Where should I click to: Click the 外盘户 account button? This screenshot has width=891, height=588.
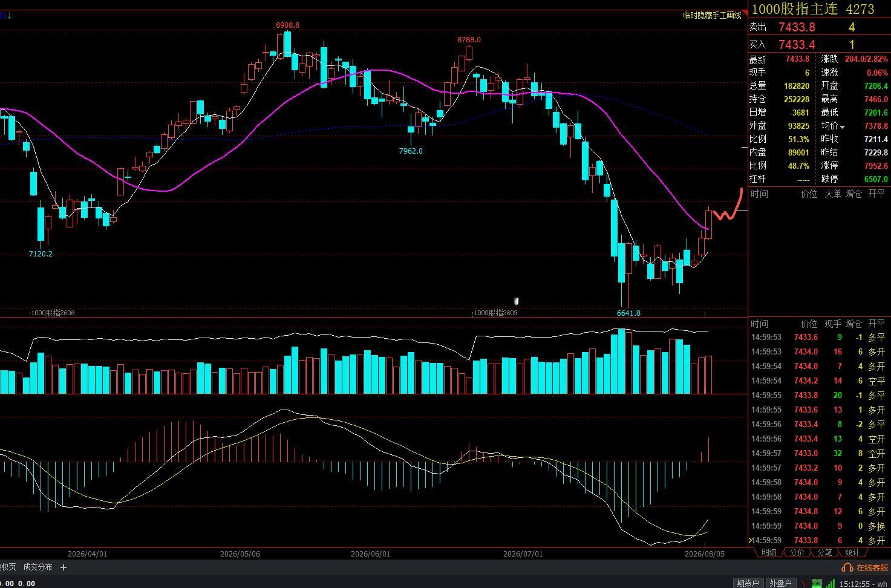tap(780, 583)
